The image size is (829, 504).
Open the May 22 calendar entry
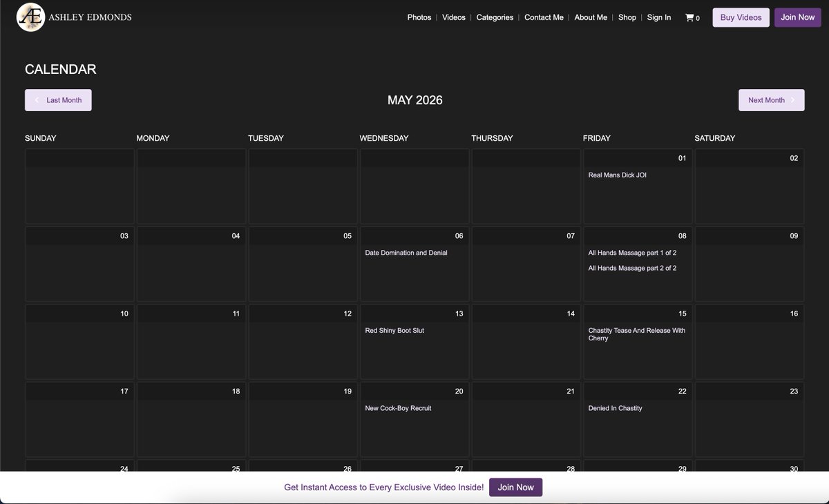tap(615, 408)
